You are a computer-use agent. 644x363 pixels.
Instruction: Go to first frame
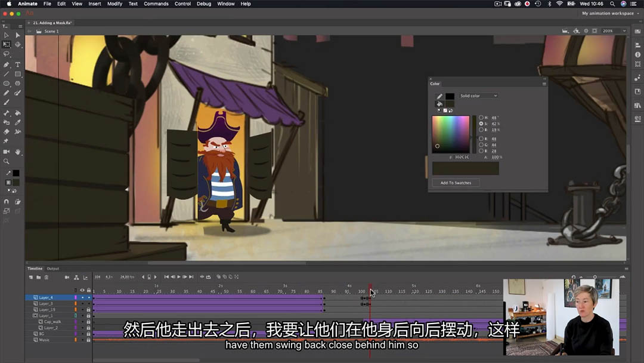[x=166, y=277]
